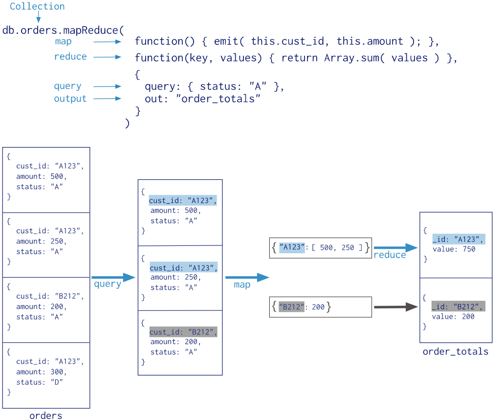Toggle the highlighted cust_id "A123" field
The image size is (504, 420).
182,200
